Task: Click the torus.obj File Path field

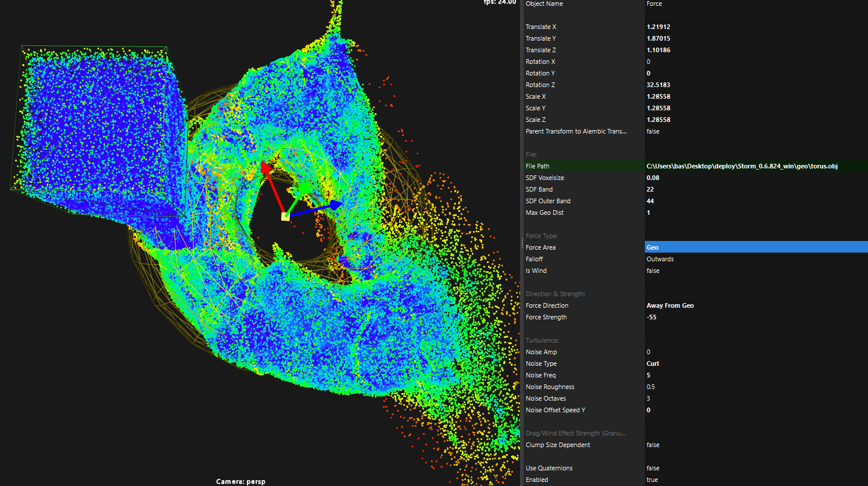Action: [742, 166]
